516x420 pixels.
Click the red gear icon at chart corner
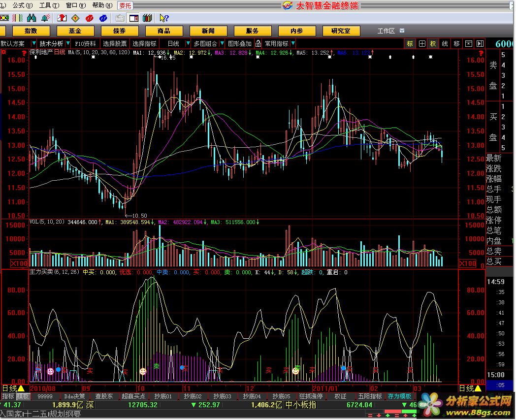(x=3, y=52)
